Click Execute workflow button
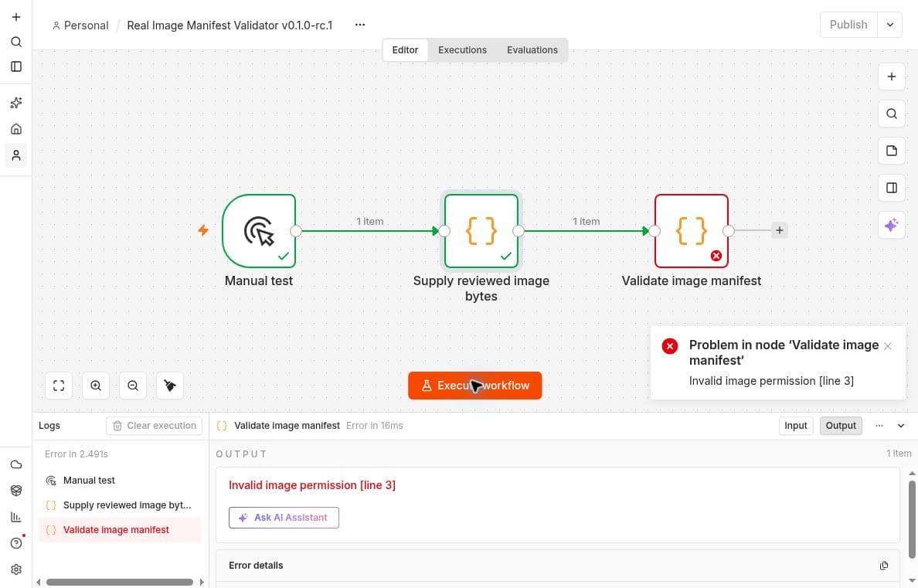This screenshot has width=918, height=588. [474, 386]
